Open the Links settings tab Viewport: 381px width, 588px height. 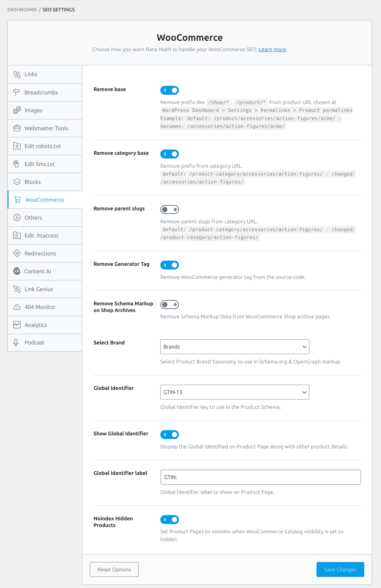(x=45, y=74)
